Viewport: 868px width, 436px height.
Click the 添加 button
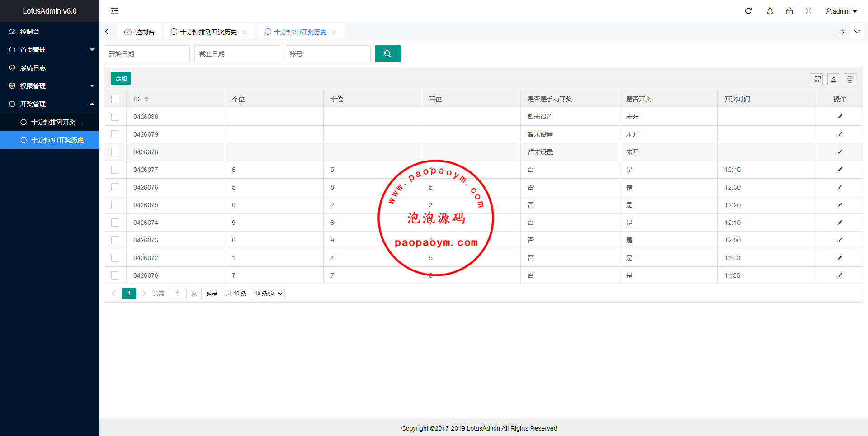[x=121, y=79]
